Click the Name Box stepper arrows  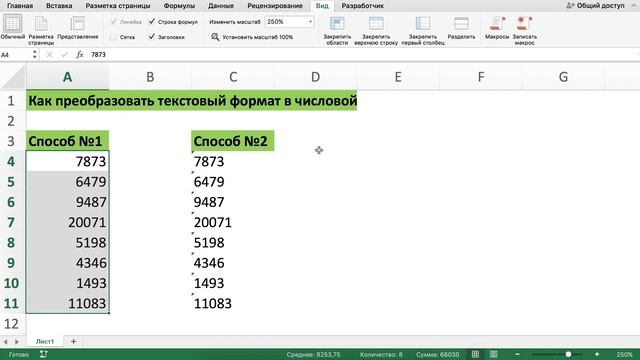(x=34, y=54)
